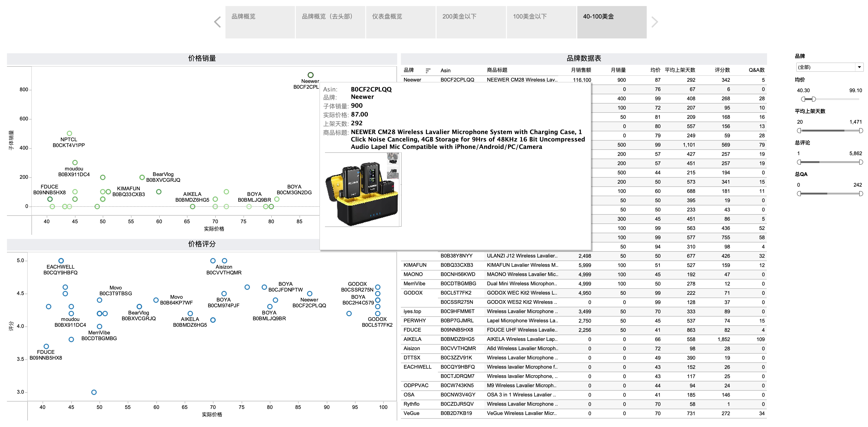Click the 商品标题 column header
Image resolution: width=868 pixels, height=427 pixels.
pyautogui.click(x=497, y=70)
